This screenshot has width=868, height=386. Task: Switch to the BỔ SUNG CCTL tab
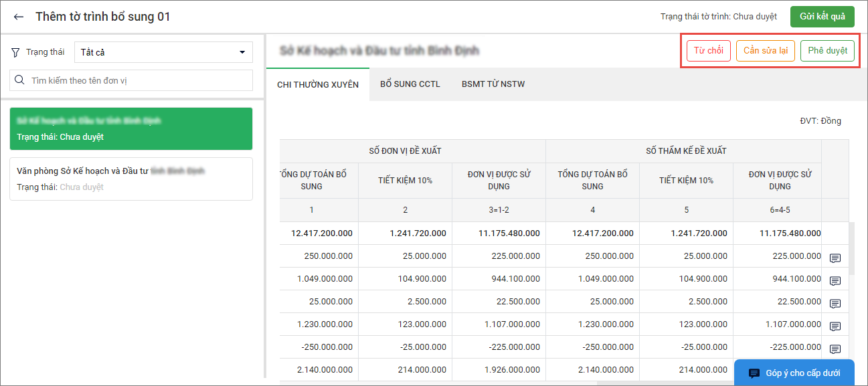click(x=410, y=84)
